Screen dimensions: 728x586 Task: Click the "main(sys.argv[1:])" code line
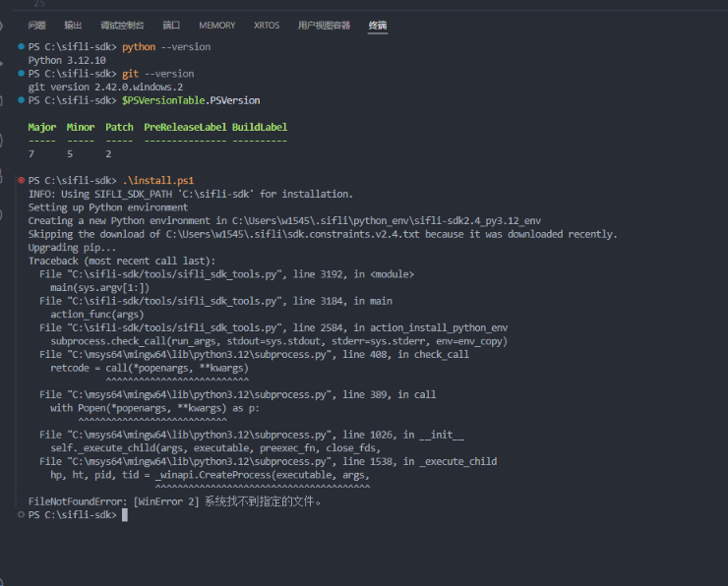tap(99, 288)
